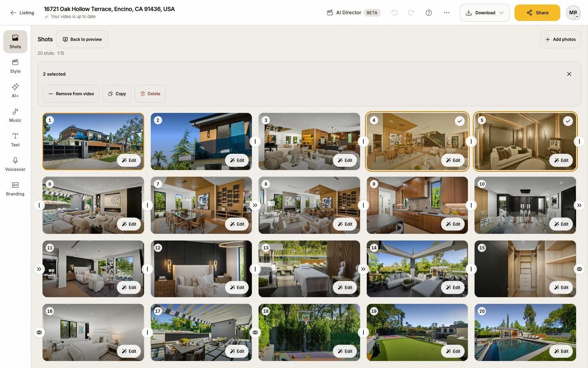Viewport: 588px width, 368px height.
Task: Click Back to preview
Action: click(82, 39)
